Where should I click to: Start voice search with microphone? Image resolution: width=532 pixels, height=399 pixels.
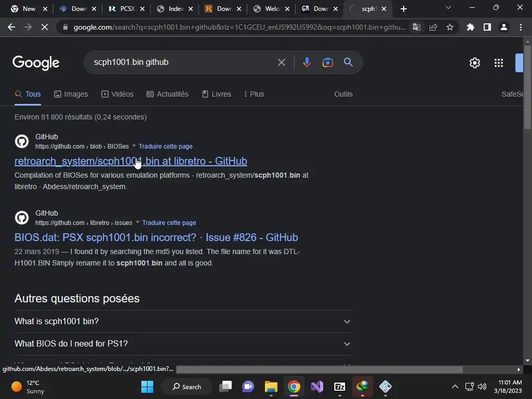tap(307, 62)
